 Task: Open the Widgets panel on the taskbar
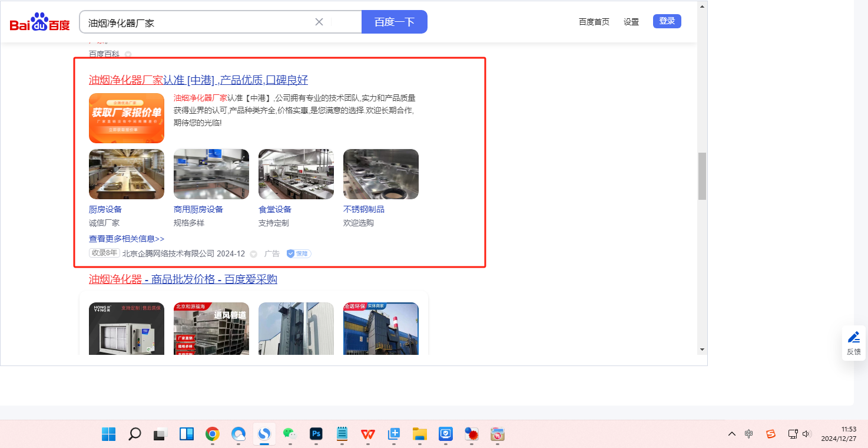click(187, 434)
